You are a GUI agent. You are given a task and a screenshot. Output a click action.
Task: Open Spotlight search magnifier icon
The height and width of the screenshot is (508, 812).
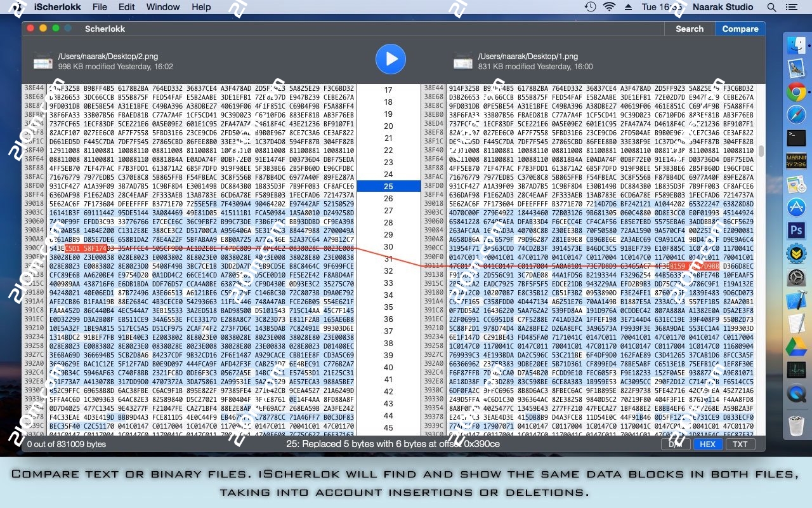tap(771, 7)
